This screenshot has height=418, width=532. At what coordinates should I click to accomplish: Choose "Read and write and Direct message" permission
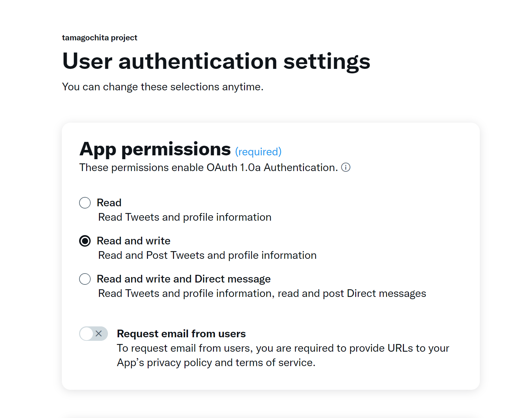pos(85,279)
